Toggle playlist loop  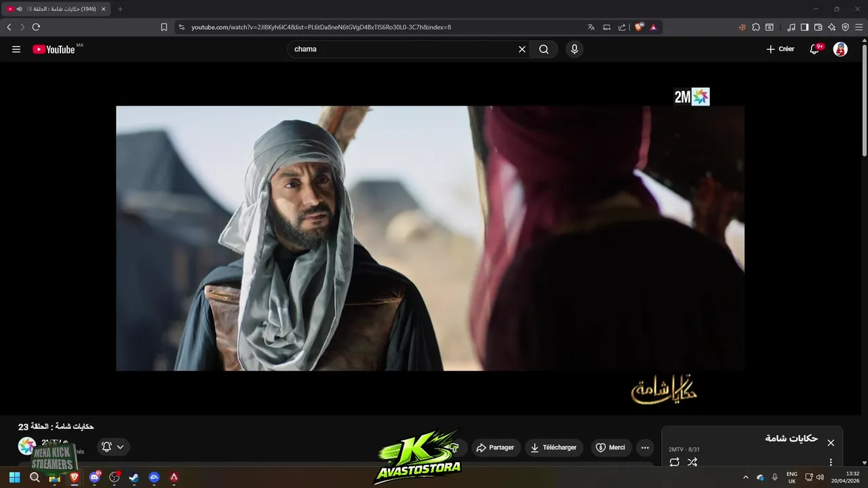[x=674, y=462]
